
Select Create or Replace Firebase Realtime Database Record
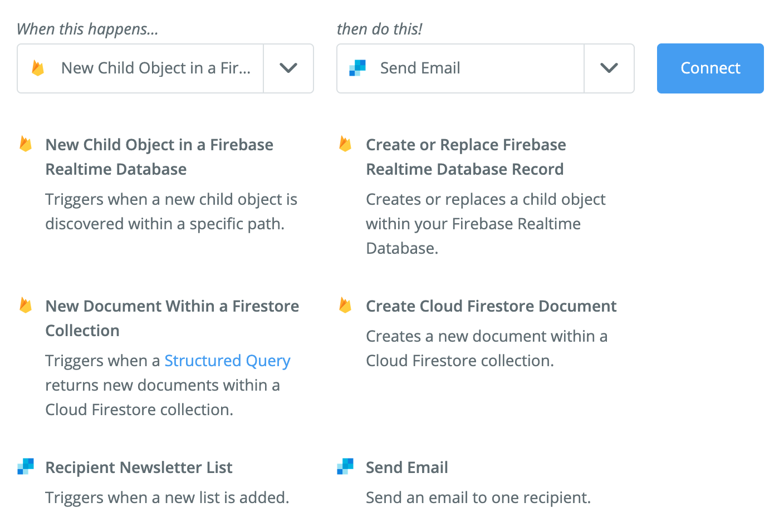[x=466, y=157]
